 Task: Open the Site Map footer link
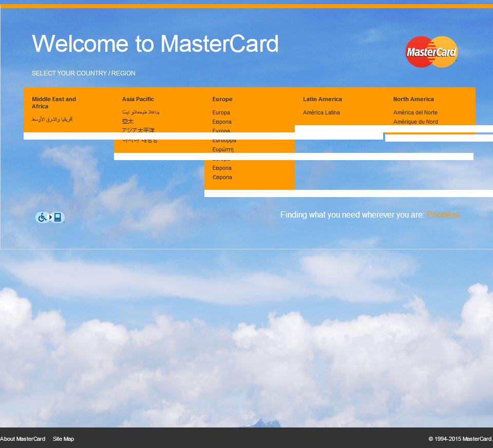coord(64,439)
